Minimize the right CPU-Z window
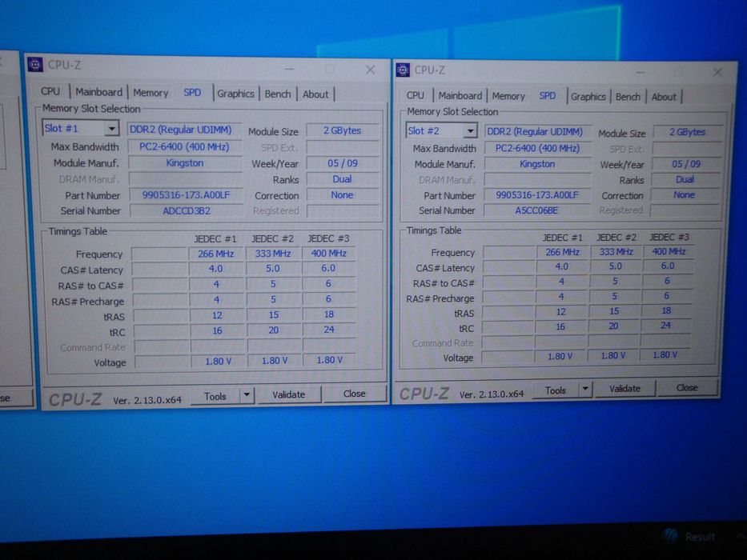 tap(641, 72)
